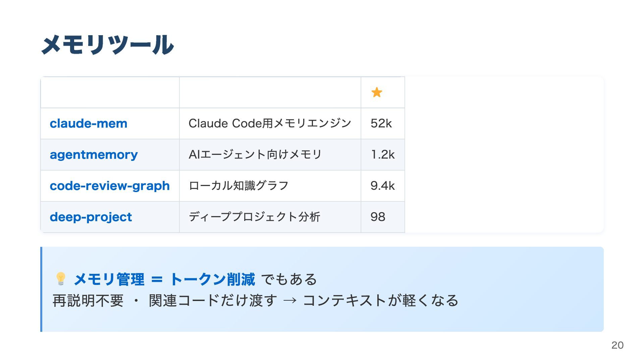
Task: Click the orange star icon in table header
Action: [377, 92]
